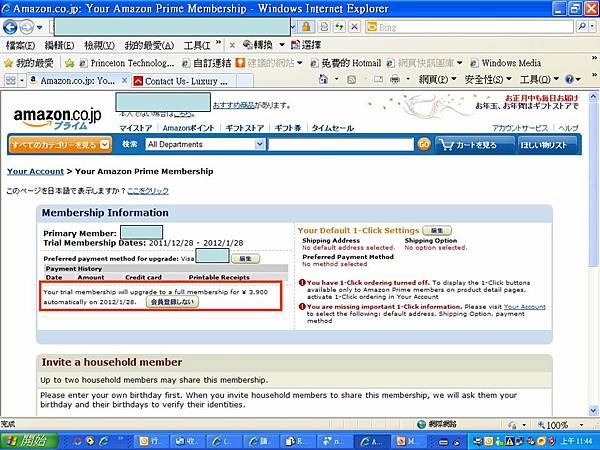Click the blue Help question mark icon

569,79
